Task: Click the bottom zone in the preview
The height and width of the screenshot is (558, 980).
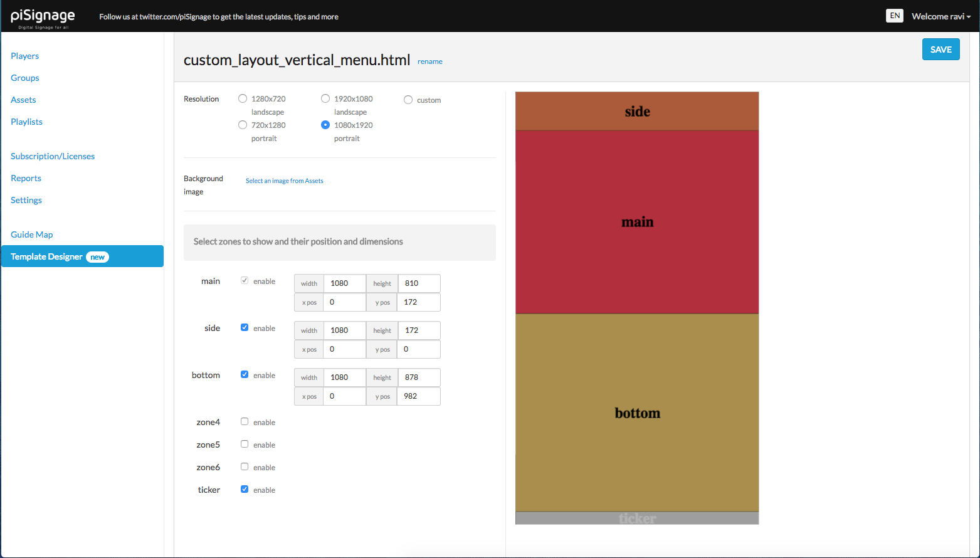Action: [637, 413]
